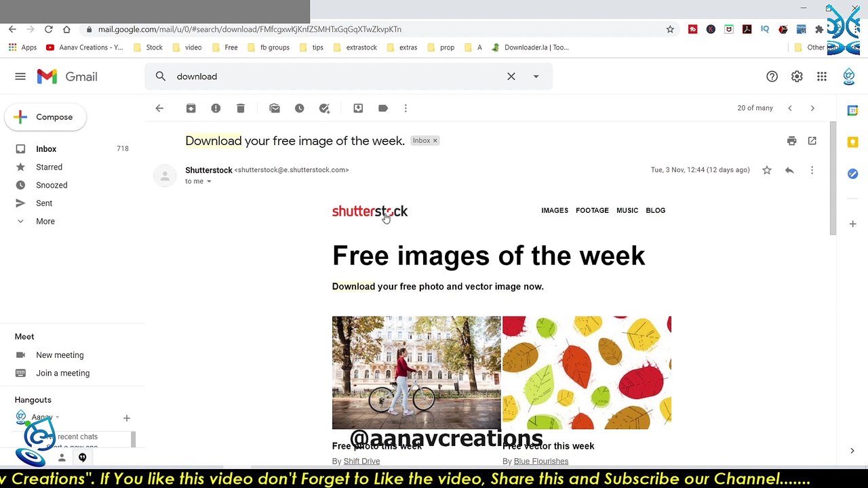Select Join a meeting
The width and height of the screenshot is (868, 488).
click(62, 373)
